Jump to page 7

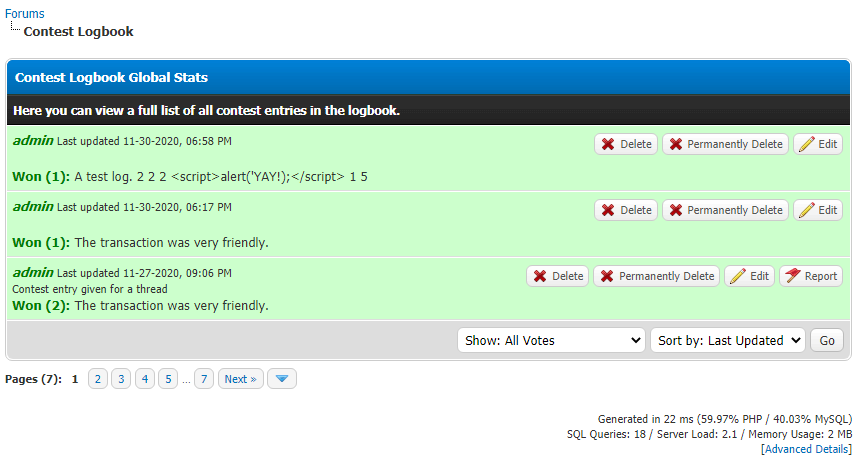204,379
